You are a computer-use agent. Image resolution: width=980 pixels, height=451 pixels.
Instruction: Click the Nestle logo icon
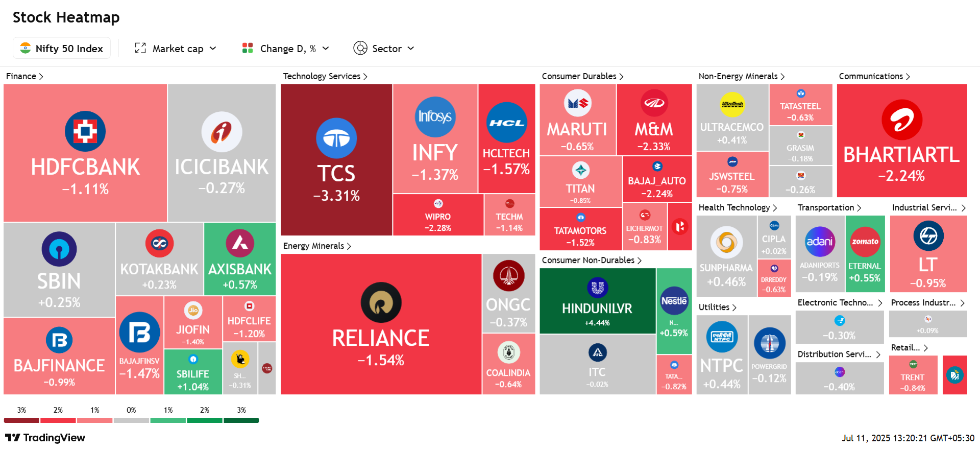[674, 301]
